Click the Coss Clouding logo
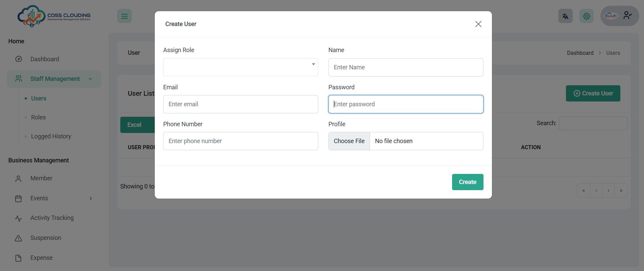The width and height of the screenshot is (644, 271). click(54, 16)
